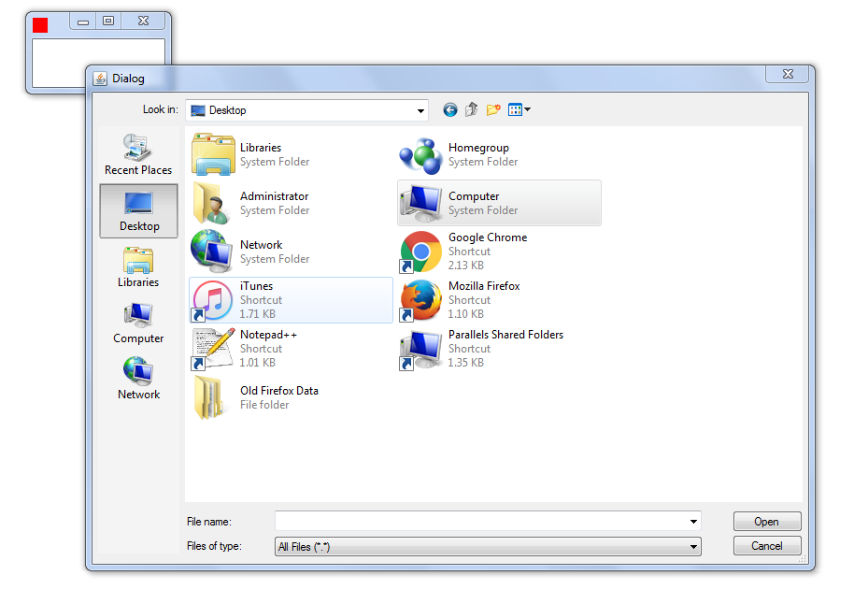The width and height of the screenshot is (868, 604).
Task: Open the Files of type combo box
Action: pos(488,547)
